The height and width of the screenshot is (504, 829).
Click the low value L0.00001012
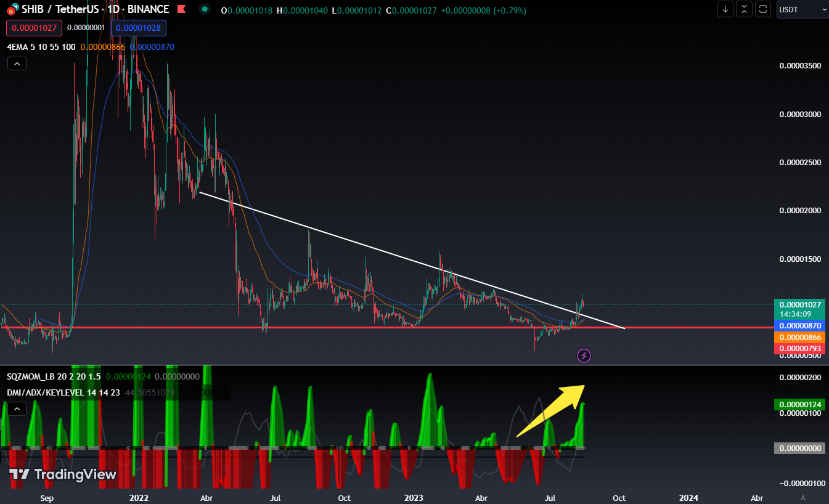tap(357, 10)
